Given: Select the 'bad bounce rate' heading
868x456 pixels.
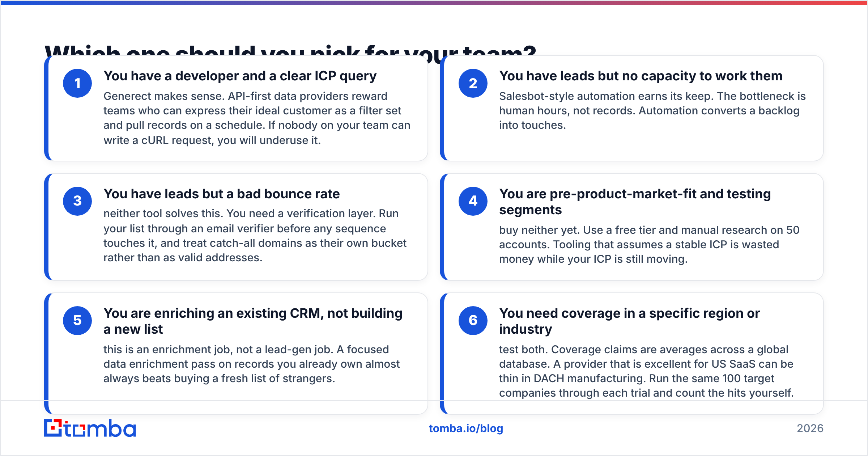Looking at the screenshot, I should 222,194.
